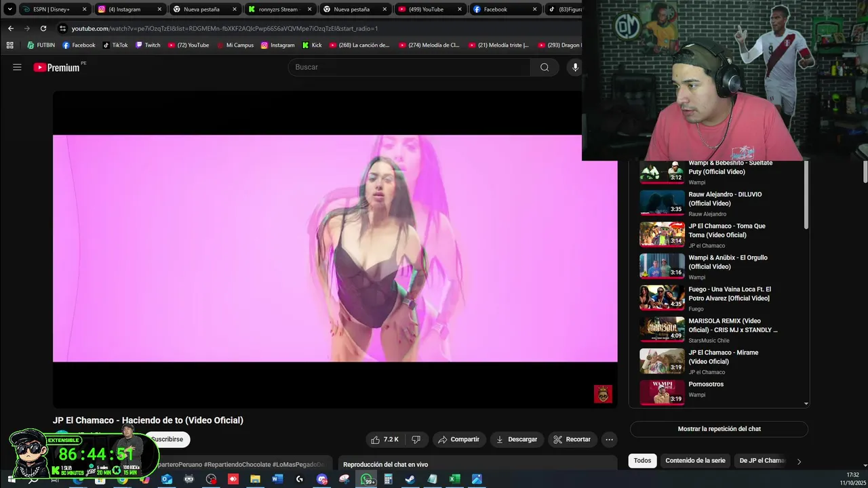Open the Twitch bookmark
Viewport: 868px width, 488px height.
[148, 45]
